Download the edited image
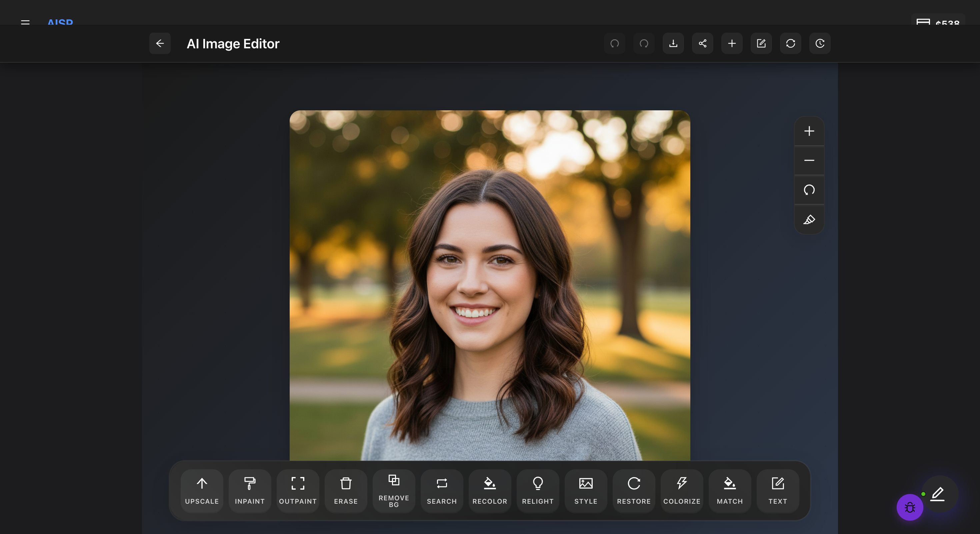The height and width of the screenshot is (534, 980). [673, 43]
